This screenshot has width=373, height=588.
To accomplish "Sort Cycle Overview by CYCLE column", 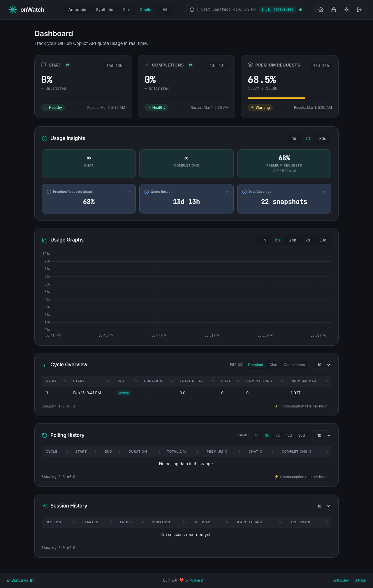I will point(56,381).
